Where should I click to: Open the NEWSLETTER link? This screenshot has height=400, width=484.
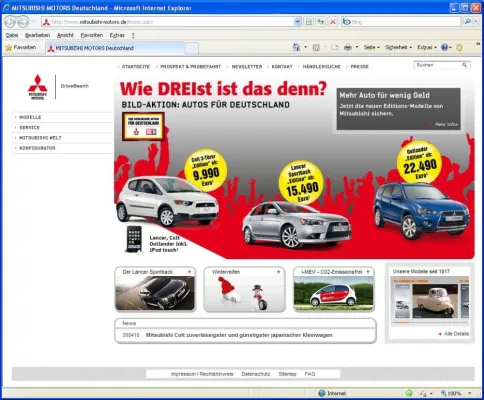point(247,67)
